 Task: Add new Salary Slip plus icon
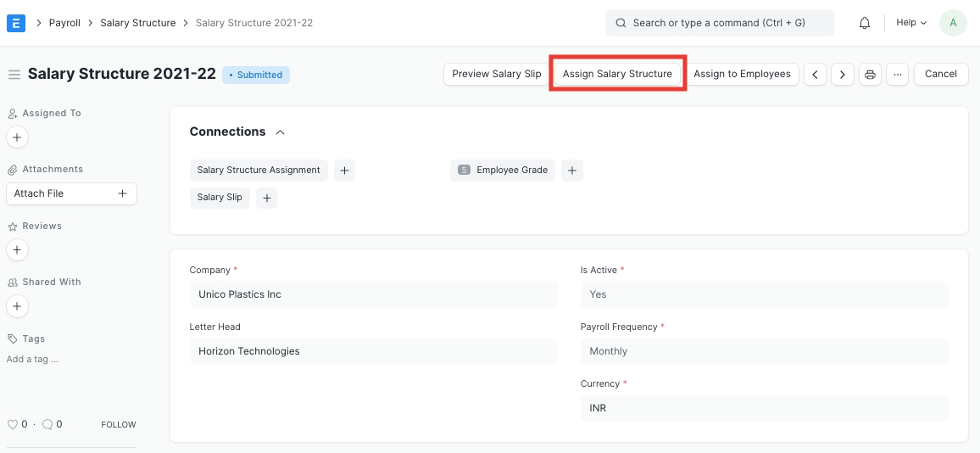pos(266,198)
